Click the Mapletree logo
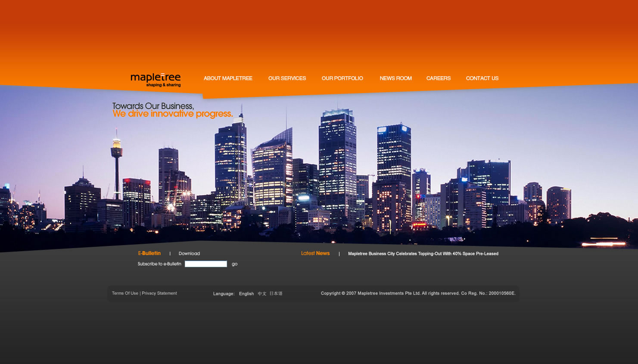 [156, 80]
